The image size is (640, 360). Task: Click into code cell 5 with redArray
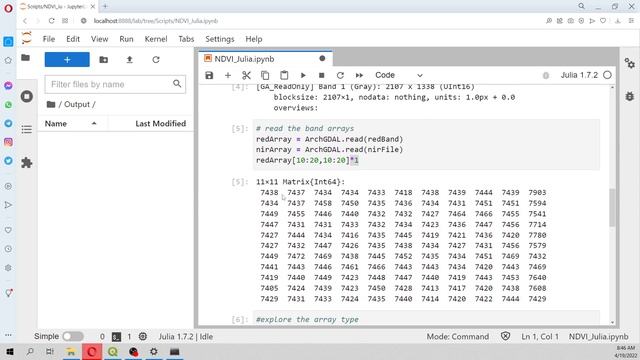point(426,144)
